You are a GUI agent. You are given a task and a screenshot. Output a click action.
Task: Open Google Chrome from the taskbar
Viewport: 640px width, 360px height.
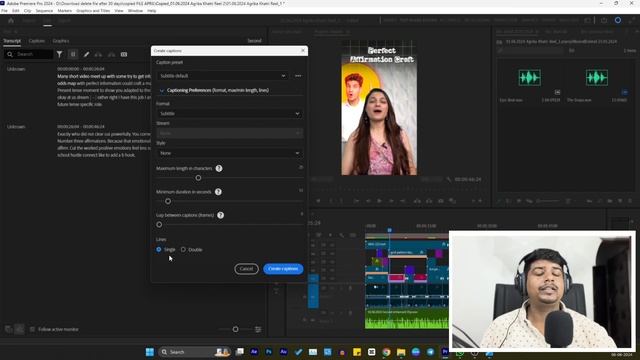tap(386, 352)
